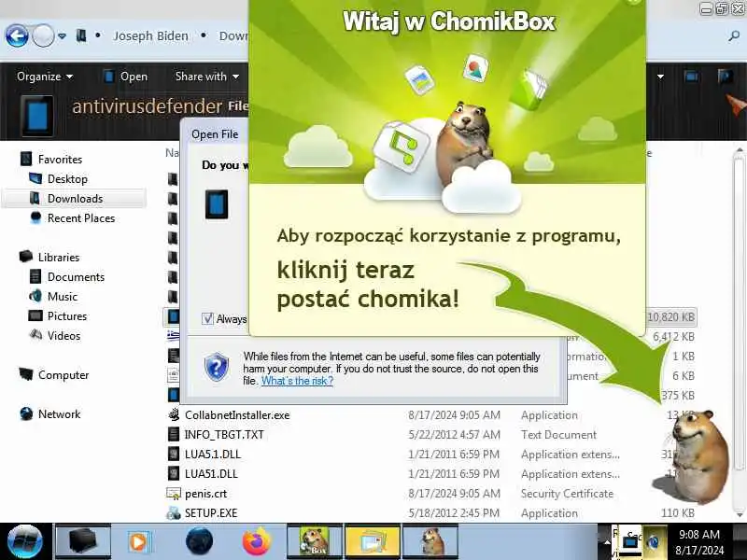The width and height of the screenshot is (747, 560).
Task: Click the Joseph Biden breadcrumb segment
Action: click(x=150, y=36)
